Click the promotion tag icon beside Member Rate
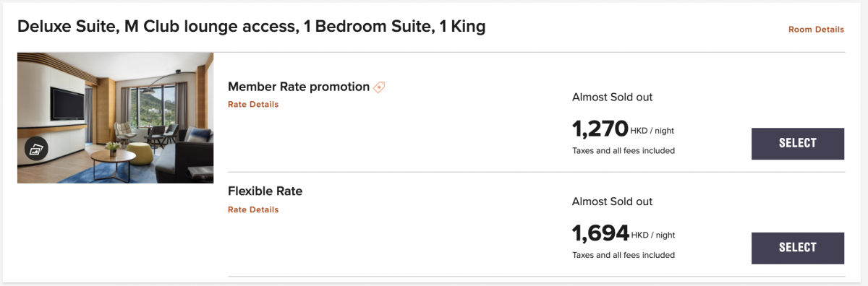The height and width of the screenshot is (286, 868). pyautogui.click(x=379, y=87)
